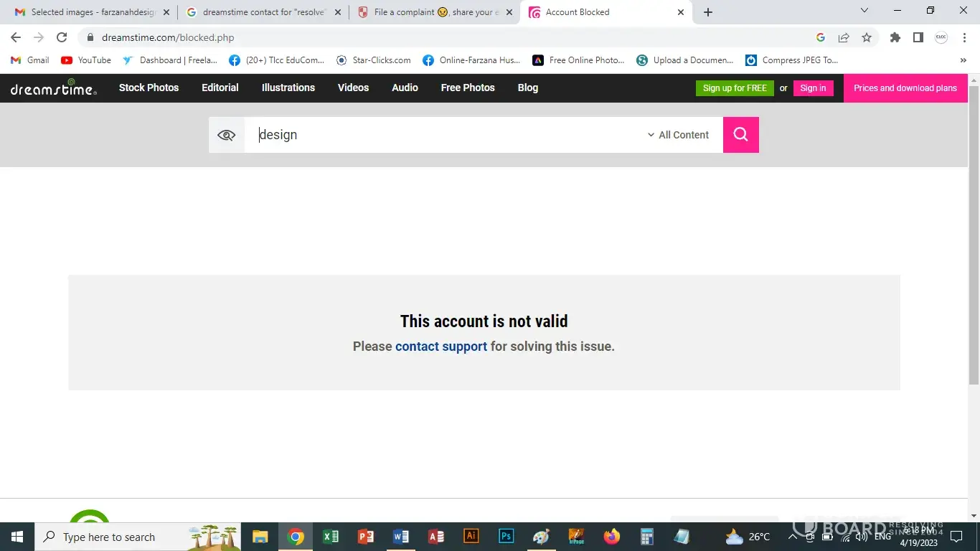Go to the Videos section
Viewport: 980px width, 551px height.
(x=353, y=88)
